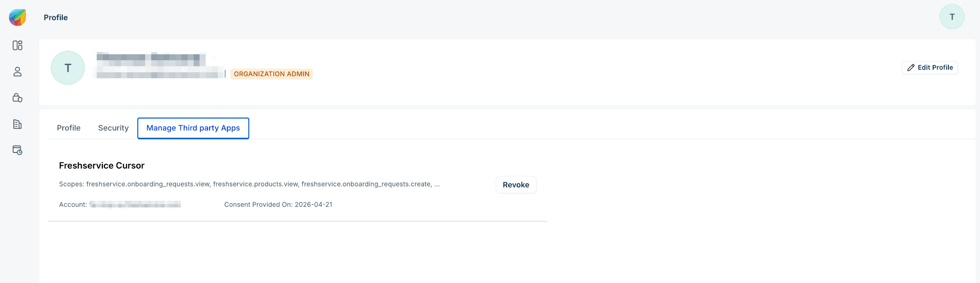Image resolution: width=980 pixels, height=283 pixels.
Task: Switch to the Security tab
Action: click(113, 128)
